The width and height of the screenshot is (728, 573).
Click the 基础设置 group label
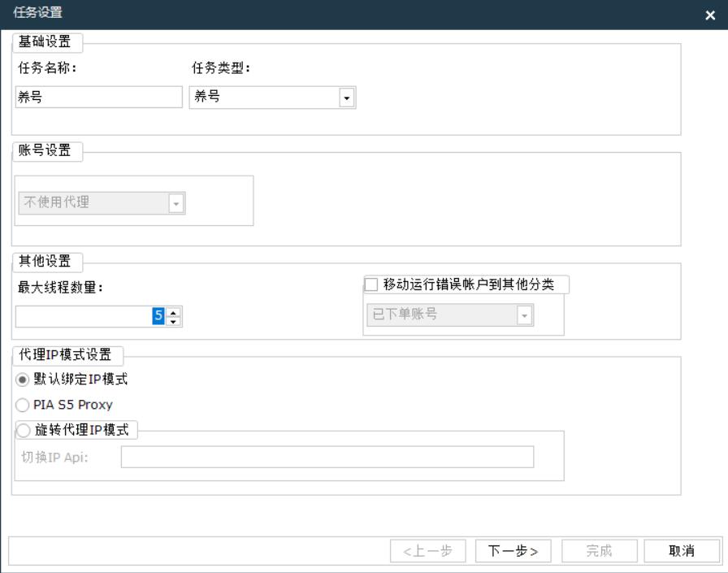pyautogui.click(x=45, y=41)
